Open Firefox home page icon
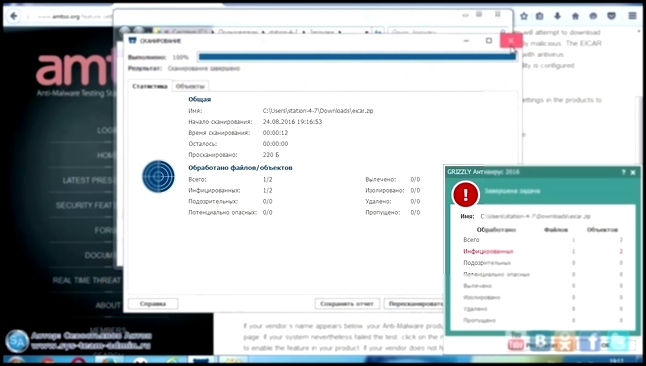This screenshot has height=366, width=646. 575,16
